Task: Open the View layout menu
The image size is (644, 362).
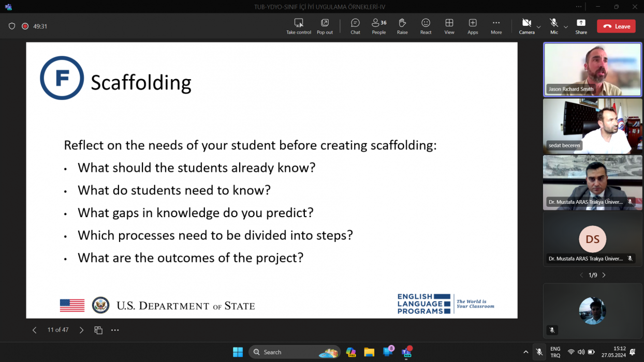Action: pos(449,23)
